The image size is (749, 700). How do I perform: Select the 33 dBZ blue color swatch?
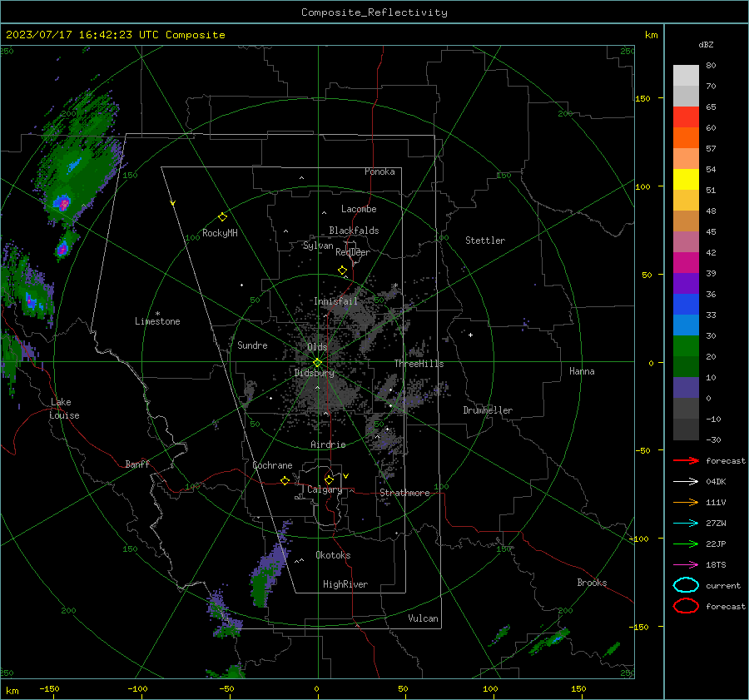pos(686,304)
